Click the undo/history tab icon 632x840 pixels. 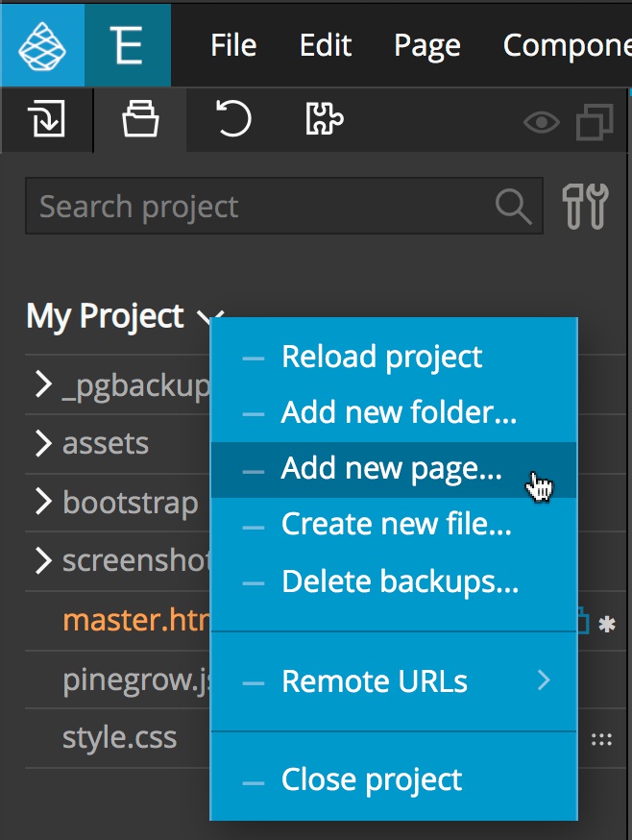[233, 118]
